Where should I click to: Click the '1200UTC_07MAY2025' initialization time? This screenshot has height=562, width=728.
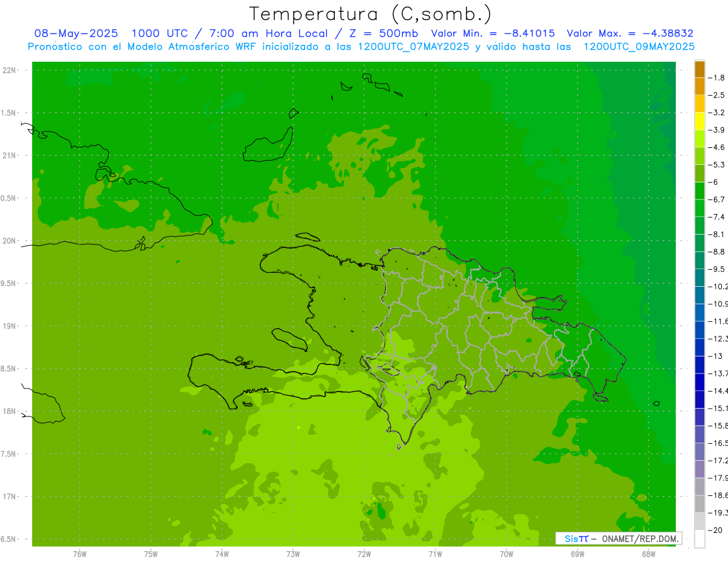tap(413, 47)
